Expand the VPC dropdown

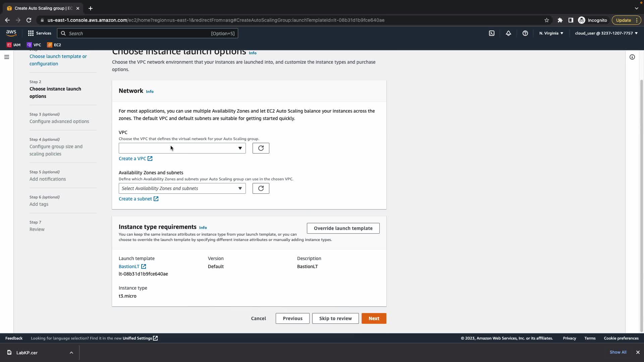tap(182, 148)
